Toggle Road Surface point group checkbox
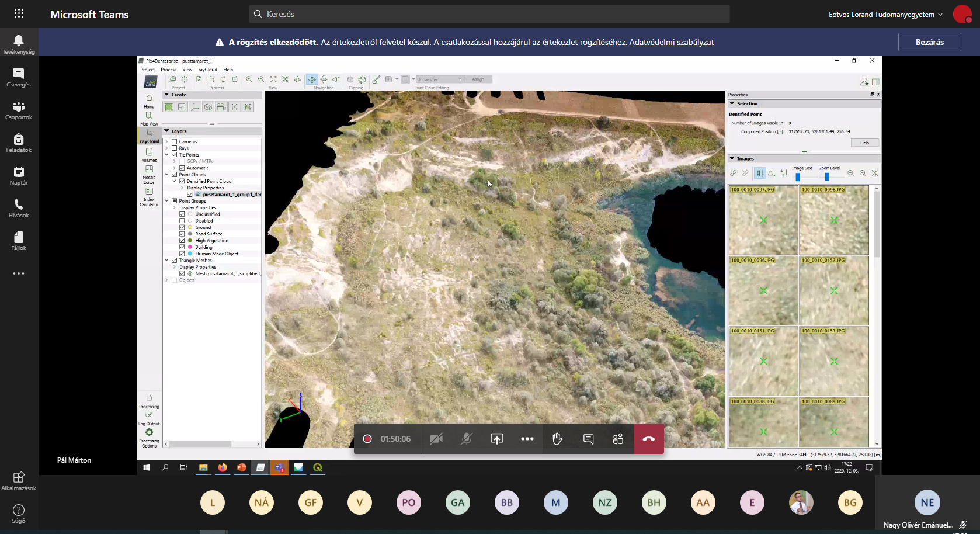980x534 pixels. pyautogui.click(x=182, y=234)
